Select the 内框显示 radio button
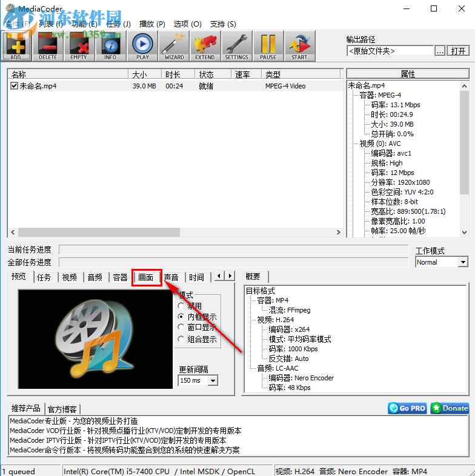Viewport: 475px width, 476px height. 181,317
